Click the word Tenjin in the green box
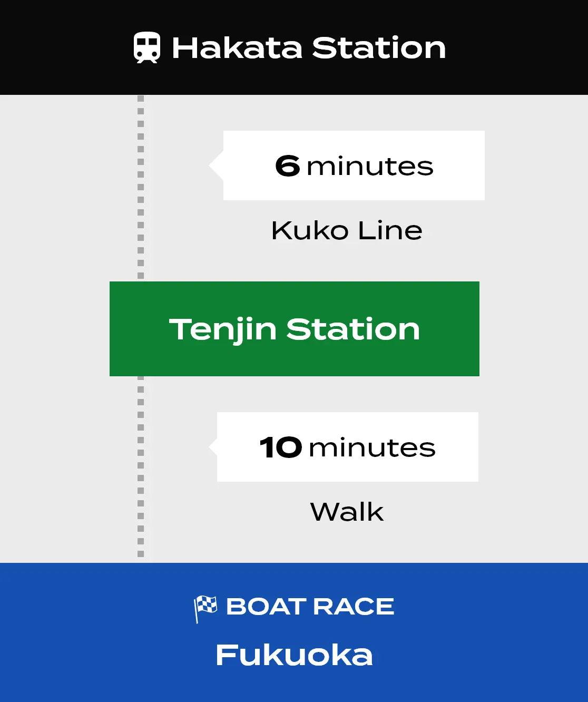The image size is (588, 702). point(223,330)
